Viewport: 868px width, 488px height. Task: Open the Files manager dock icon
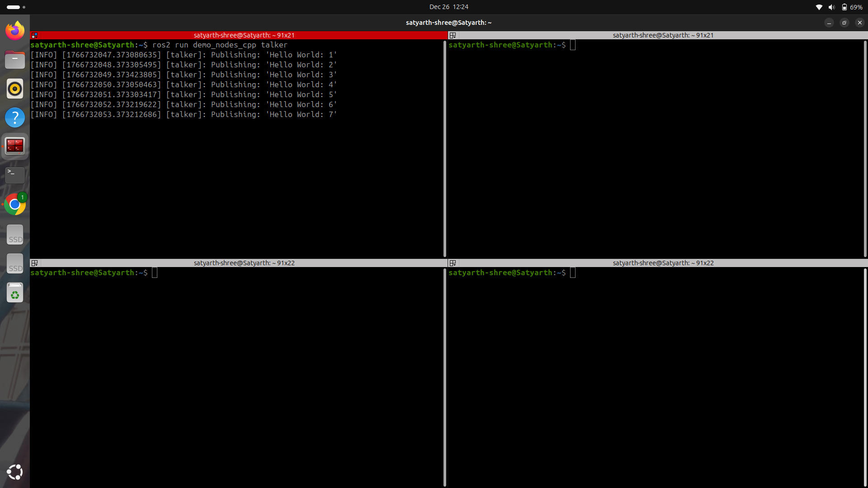[15, 60]
